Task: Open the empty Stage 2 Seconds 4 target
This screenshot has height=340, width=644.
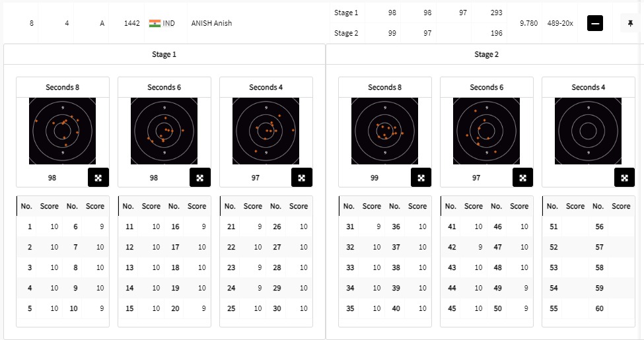Action: (x=589, y=131)
